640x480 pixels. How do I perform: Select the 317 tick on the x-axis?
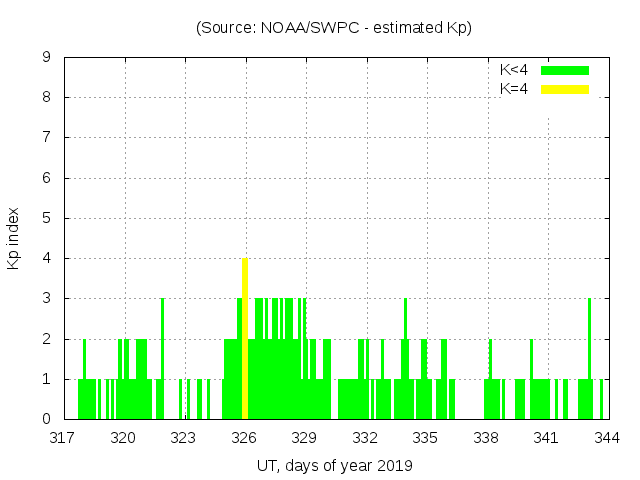pyautogui.click(x=63, y=437)
